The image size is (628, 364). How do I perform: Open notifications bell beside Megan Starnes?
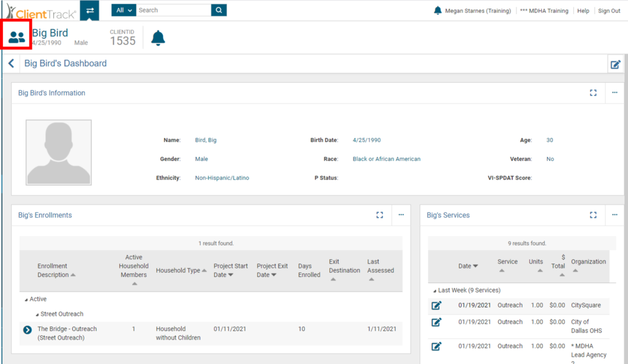pos(437,10)
